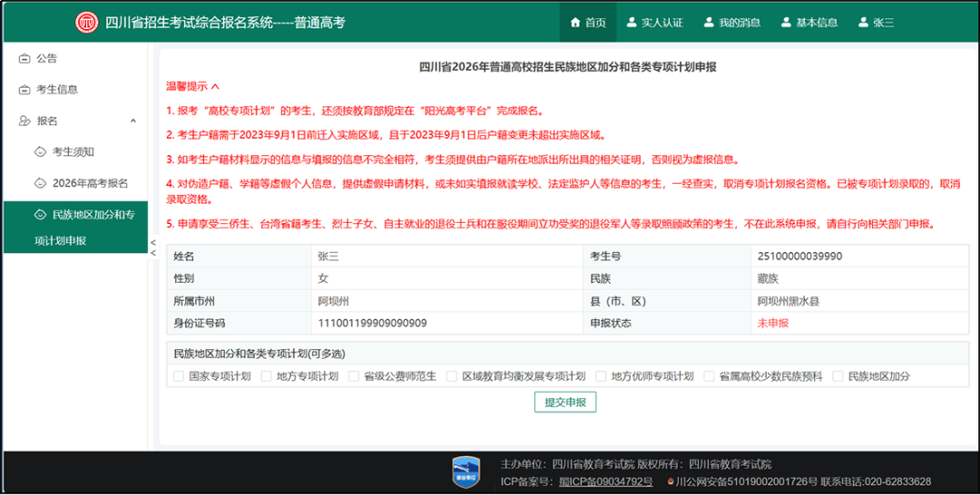Select the 区域教育均衡发展专项计划 checkbox
Viewport: 980px width, 495px height.
tap(451, 376)
